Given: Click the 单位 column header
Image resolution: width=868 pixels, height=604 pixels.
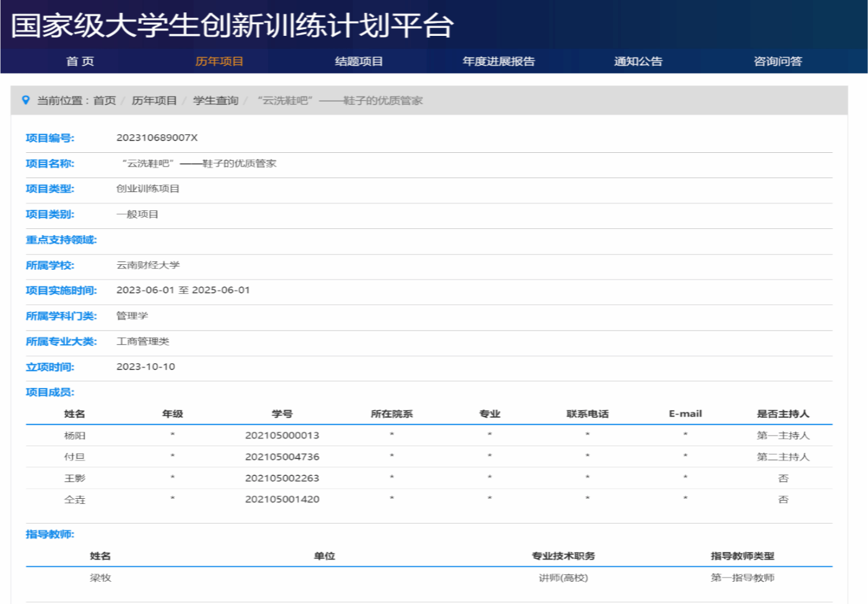Looking at the screenshot, I should click(324, 556).
